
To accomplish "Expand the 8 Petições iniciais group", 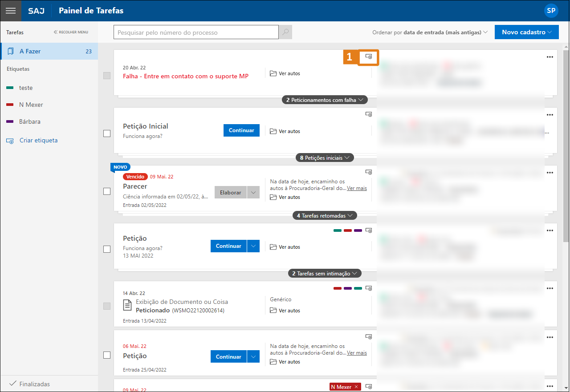I will [325, 158].
